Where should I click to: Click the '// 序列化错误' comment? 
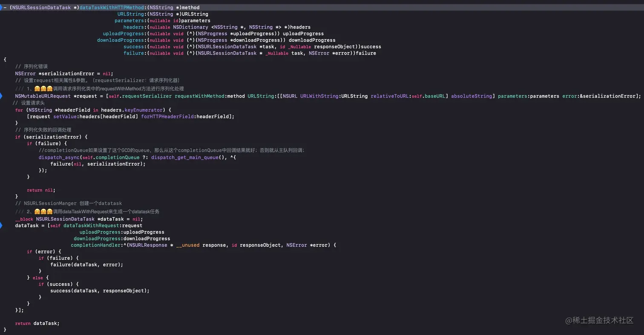pos(32,66)
